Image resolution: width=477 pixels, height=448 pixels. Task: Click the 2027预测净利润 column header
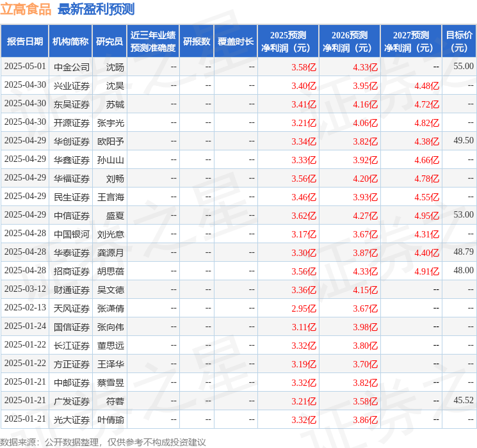411,42
